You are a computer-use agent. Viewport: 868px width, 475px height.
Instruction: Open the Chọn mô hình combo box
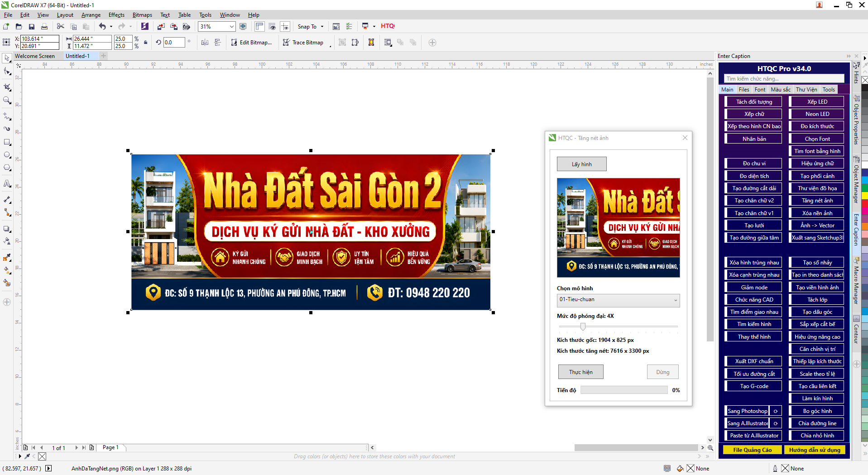coord(618,300)
